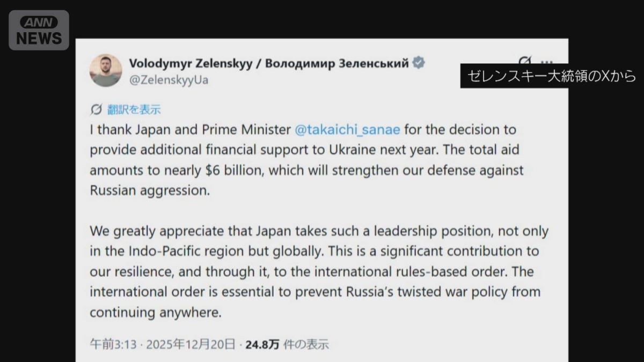Screen dimensions: 644x362
Task: Open the @takaichi_sanae mention link
Action: (348, 130)
